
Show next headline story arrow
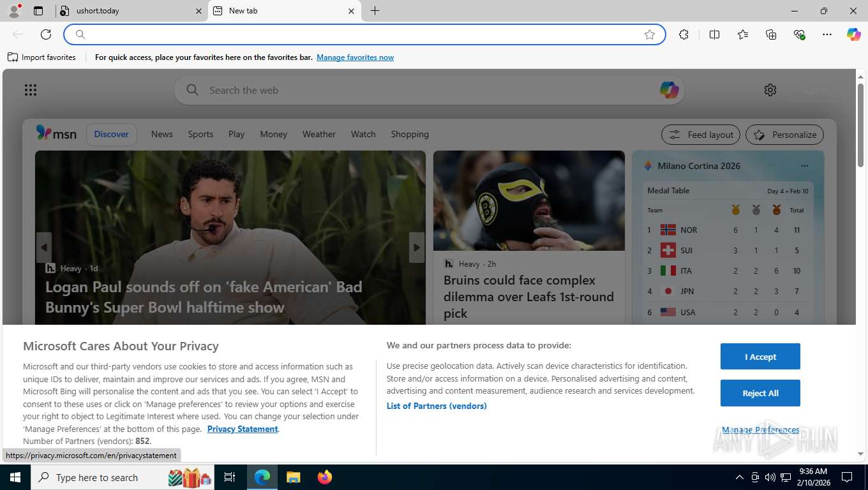coord(417,248)
